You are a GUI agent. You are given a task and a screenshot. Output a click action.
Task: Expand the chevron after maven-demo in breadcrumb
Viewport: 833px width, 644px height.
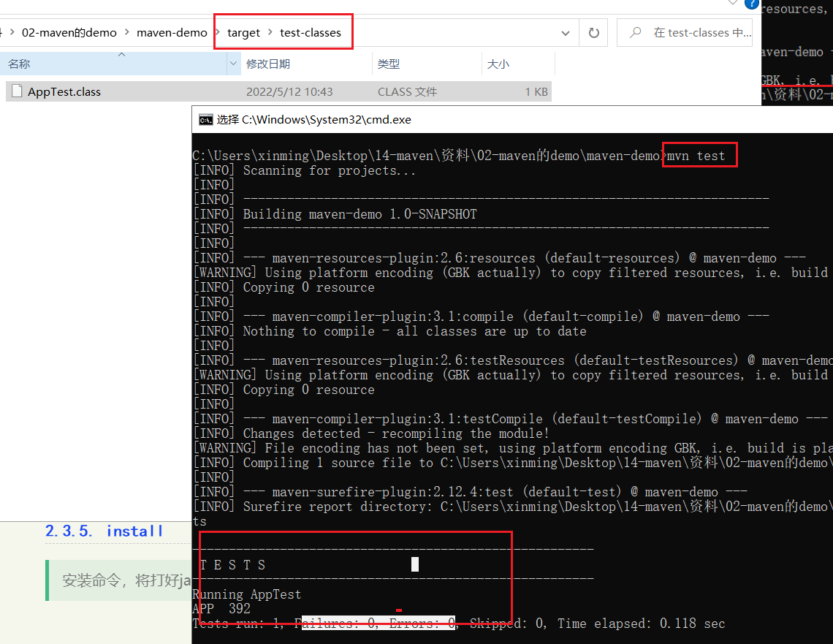coord(217,33)
